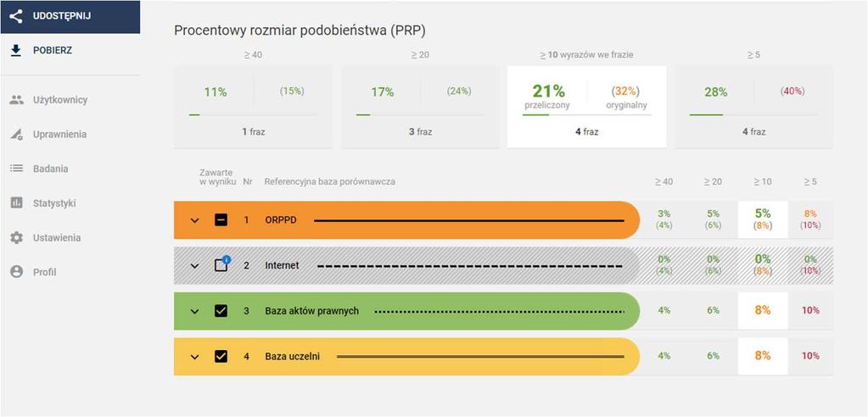The height and width of the screenshot is (417, 868).
Task: Click the Profil person icon
Action: click(x=17, y=272)
